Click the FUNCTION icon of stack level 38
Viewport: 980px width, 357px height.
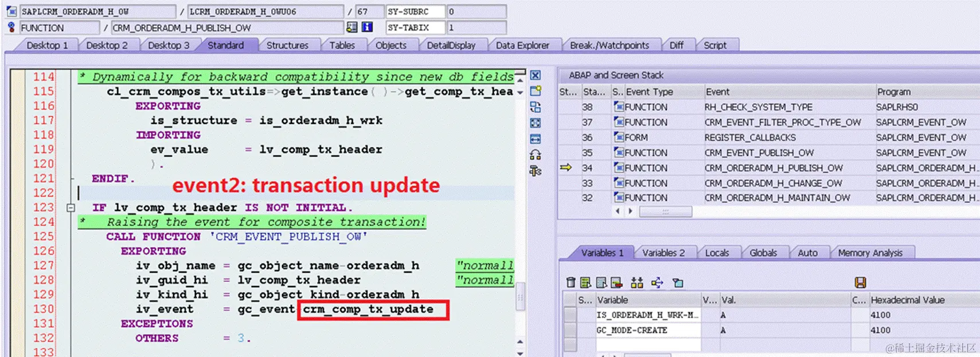619,107
